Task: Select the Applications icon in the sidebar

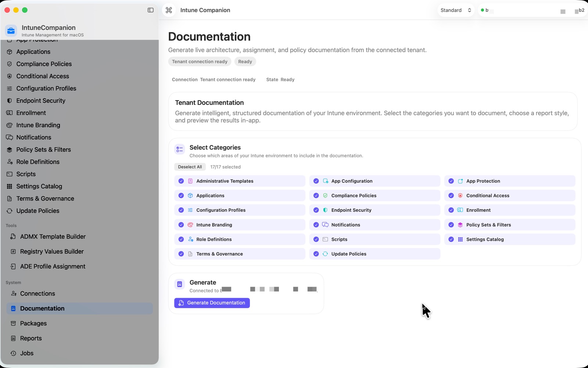Action: click(9, 52)
